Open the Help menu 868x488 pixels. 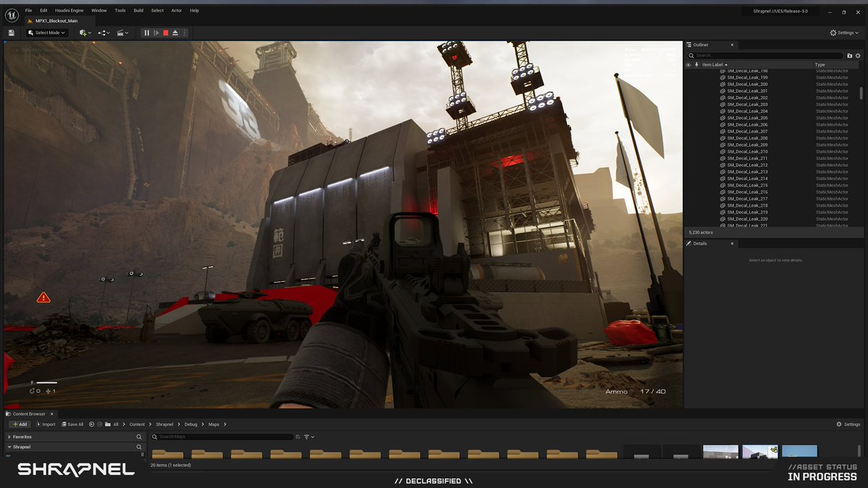(195, 11)
